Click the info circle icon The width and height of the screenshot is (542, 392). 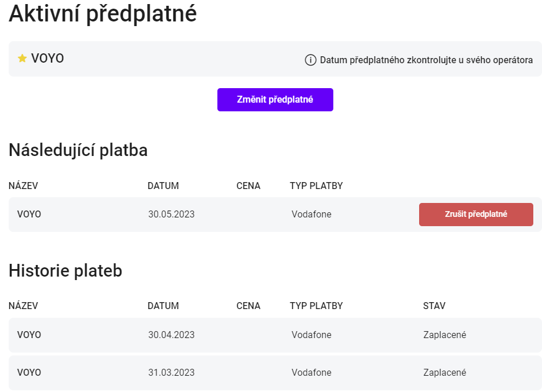(310, 60)
